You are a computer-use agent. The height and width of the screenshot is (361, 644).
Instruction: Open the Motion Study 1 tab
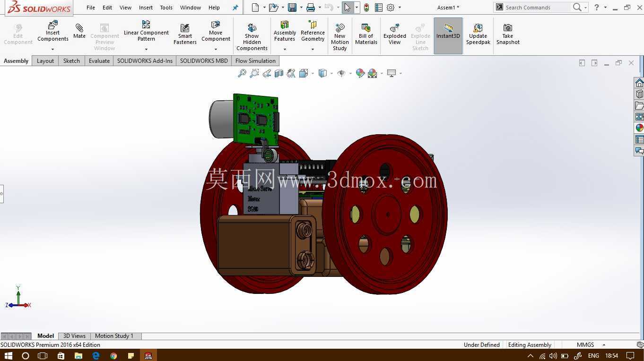[114, 336]
